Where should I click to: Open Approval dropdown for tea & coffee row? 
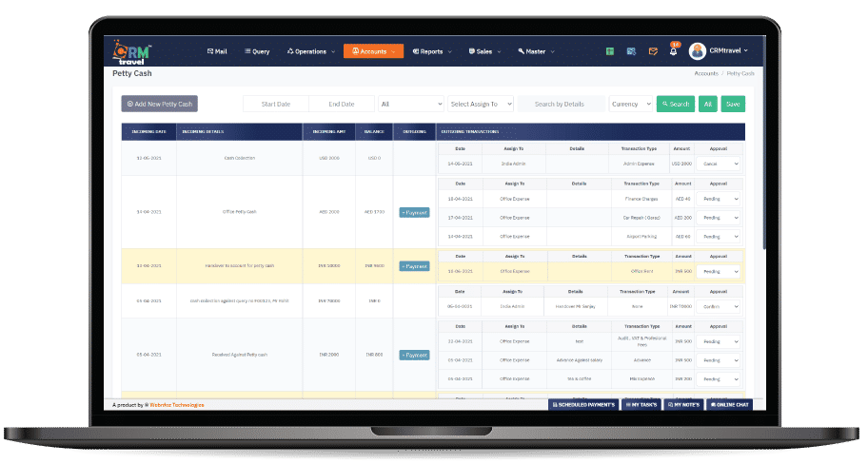(718, 378)
